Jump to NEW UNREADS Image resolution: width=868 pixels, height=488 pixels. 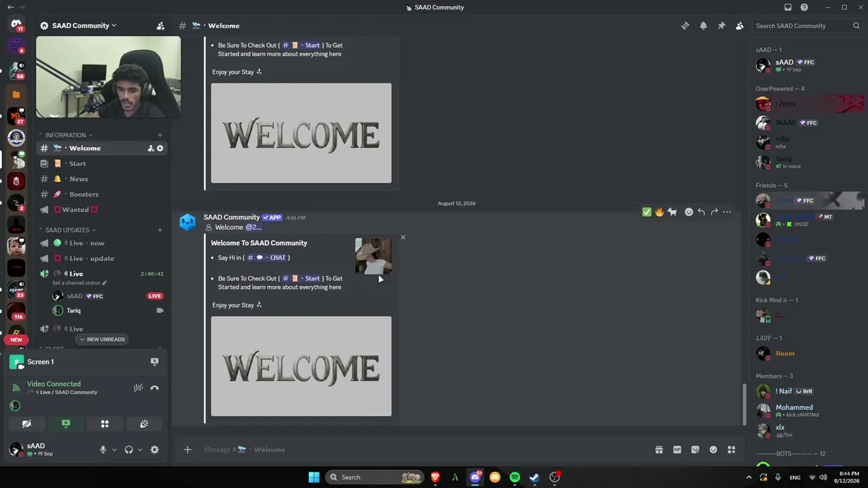102,339
